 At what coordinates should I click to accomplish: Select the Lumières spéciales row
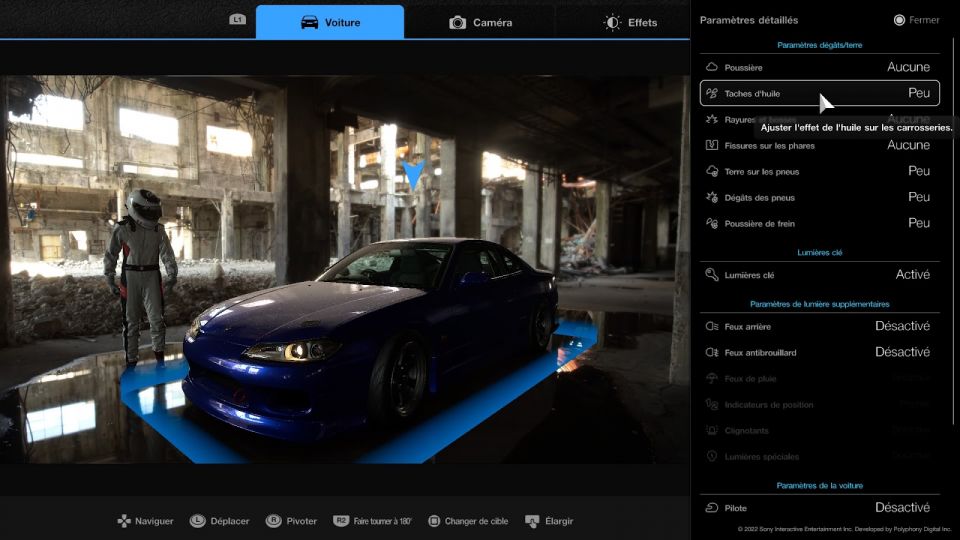point(819,456)
